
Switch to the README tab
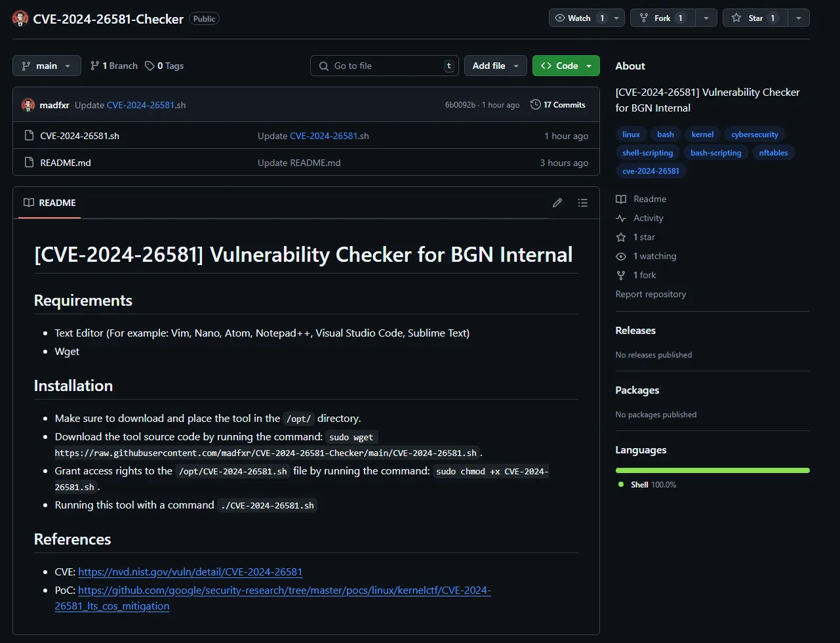coord(49,203)
